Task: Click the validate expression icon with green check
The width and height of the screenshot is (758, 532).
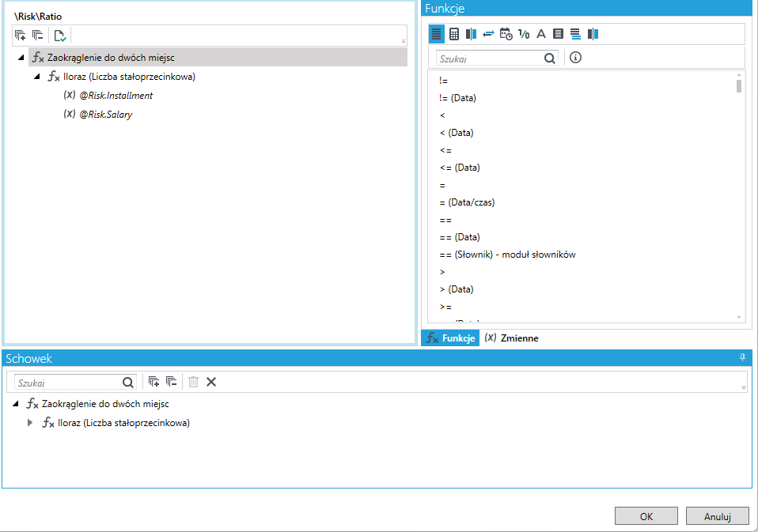Action: [x=60, y=36]
